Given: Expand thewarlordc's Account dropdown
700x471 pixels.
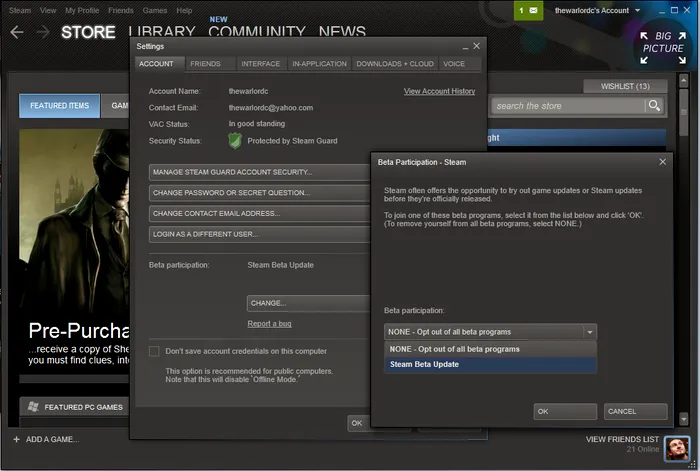Looking at the screenshot, I should (638, 10).
